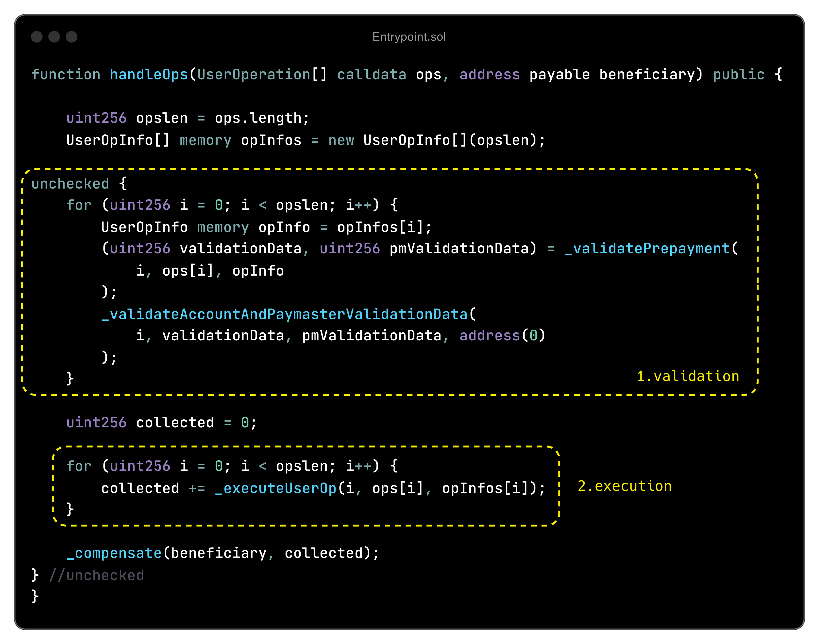819x644 pixels.
Task: Click the _compensate function call
Action: click(114, 553)
